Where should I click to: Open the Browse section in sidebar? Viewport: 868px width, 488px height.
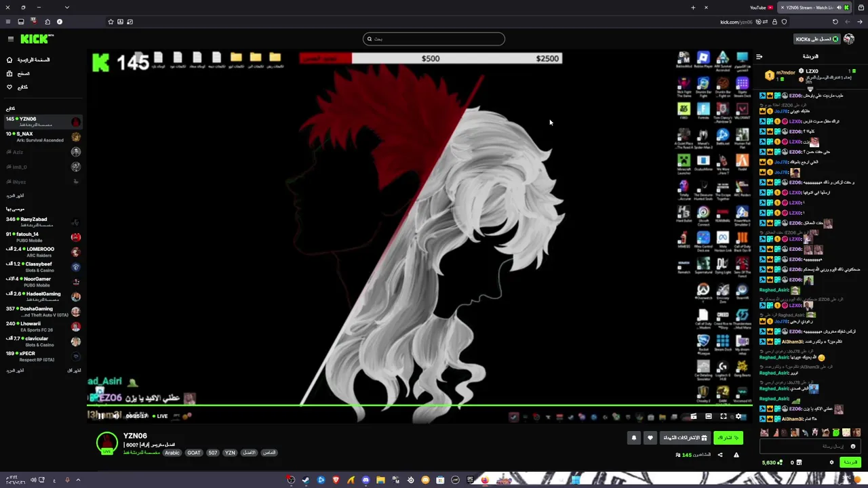point(18,73)
